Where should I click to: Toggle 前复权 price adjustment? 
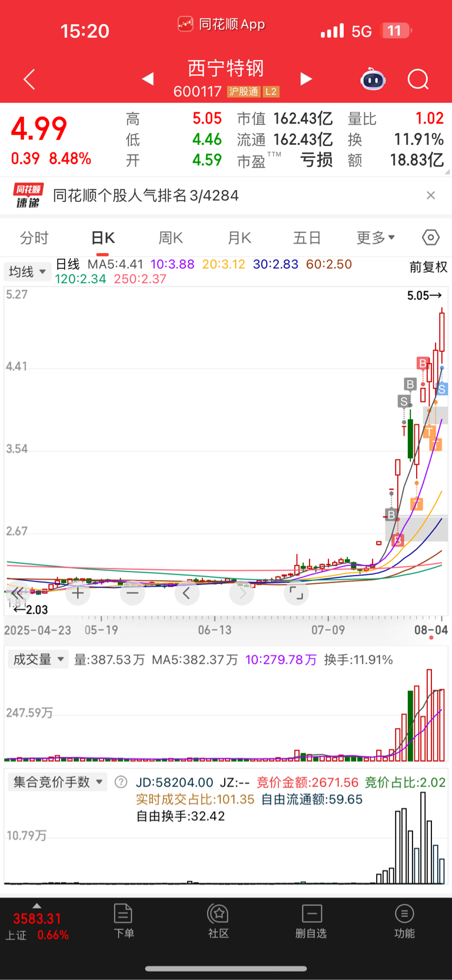(x=428, y=267)
